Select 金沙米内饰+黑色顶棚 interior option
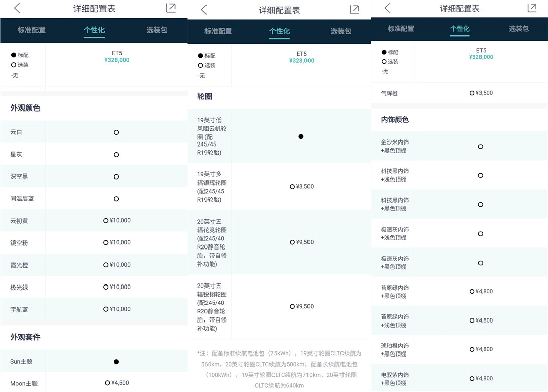 480,147
